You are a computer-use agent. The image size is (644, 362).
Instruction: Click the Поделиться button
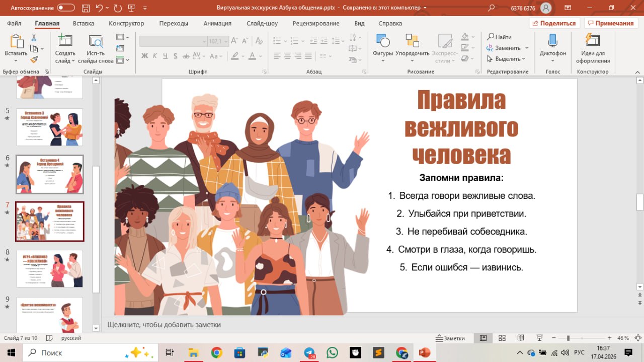coord(554,23)
